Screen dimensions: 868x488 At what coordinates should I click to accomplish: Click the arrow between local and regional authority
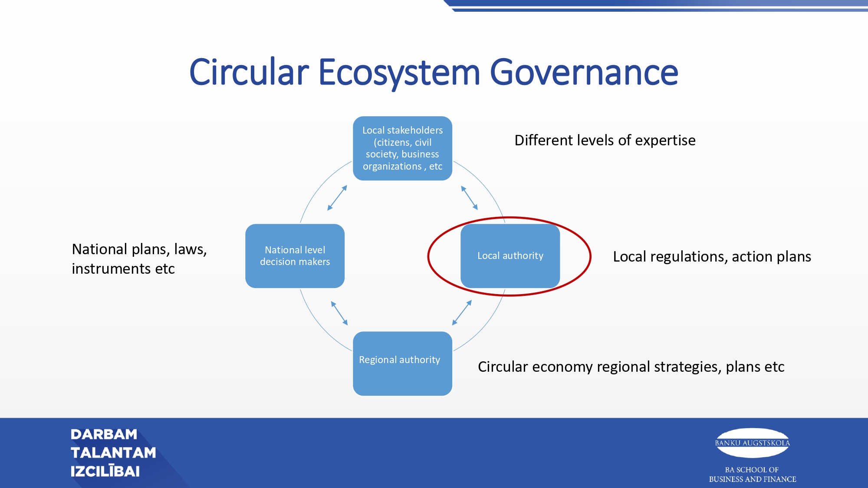coord(462,313)
